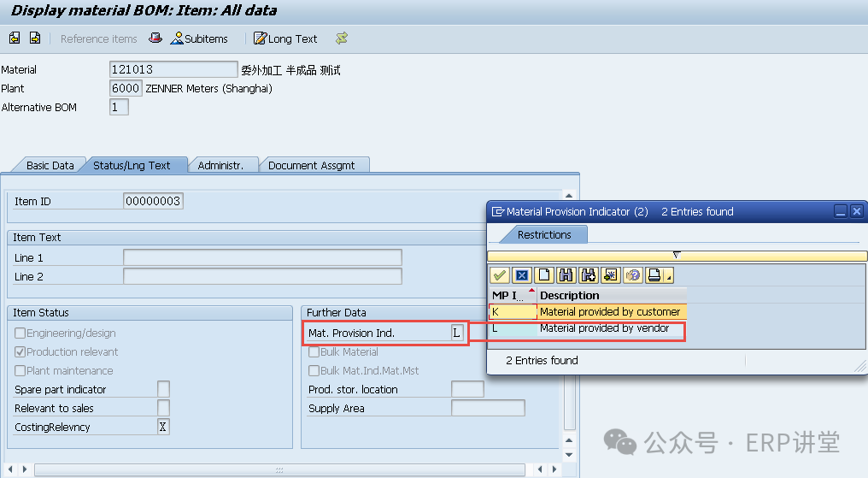Enable the Bulk Material checkbox
The width and height of the screenshot is (868, 478).
coord(314,352)
